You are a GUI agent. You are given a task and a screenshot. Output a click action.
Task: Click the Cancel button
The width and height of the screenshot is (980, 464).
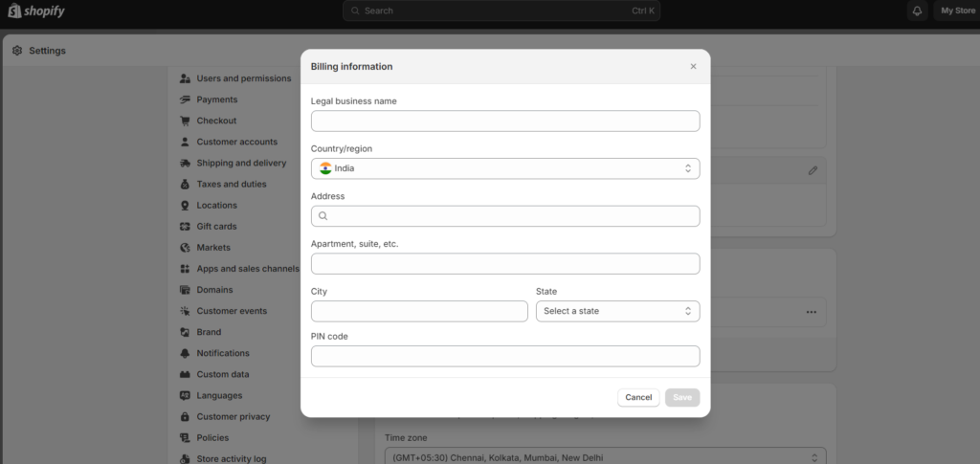(638, 398)
